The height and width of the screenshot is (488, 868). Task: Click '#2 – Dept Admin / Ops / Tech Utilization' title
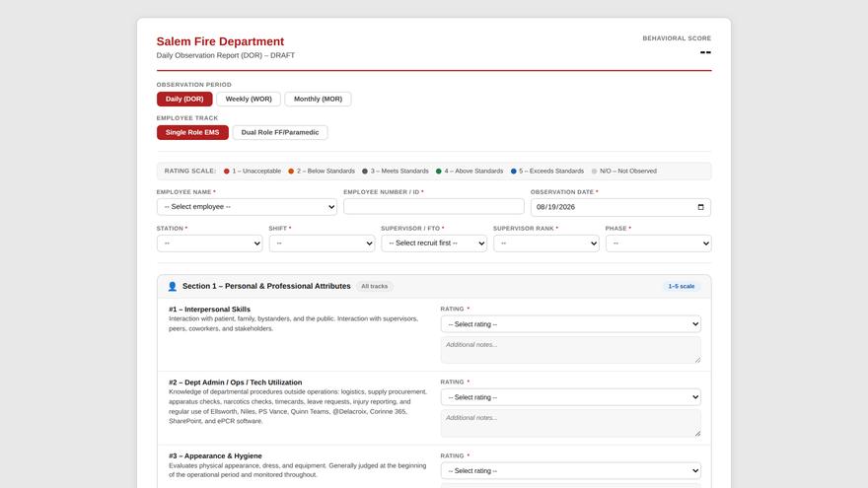coord(236,383)
